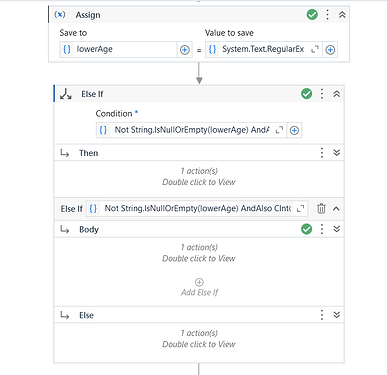Image resolution: width=387 pixels, height=375 pixels.
Task: Click green validation check on Else If
Action: coord(307,94)
